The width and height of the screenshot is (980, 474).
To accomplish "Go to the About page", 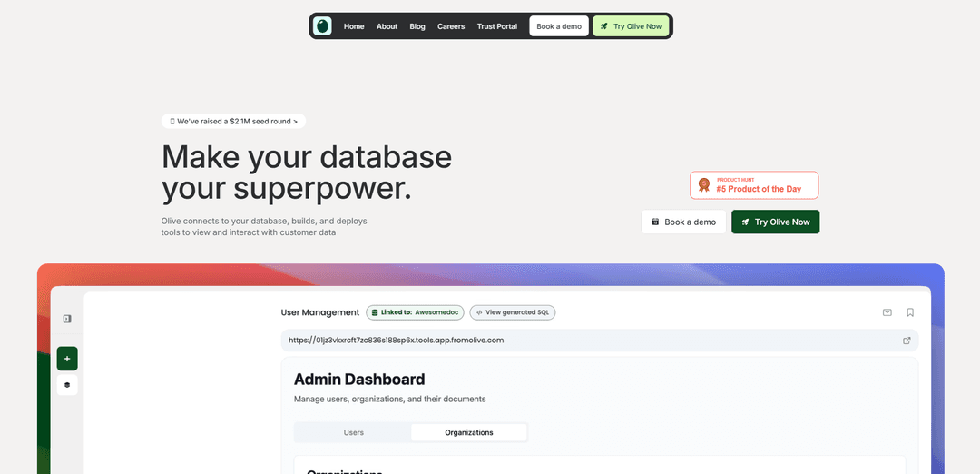I will 387,26.
